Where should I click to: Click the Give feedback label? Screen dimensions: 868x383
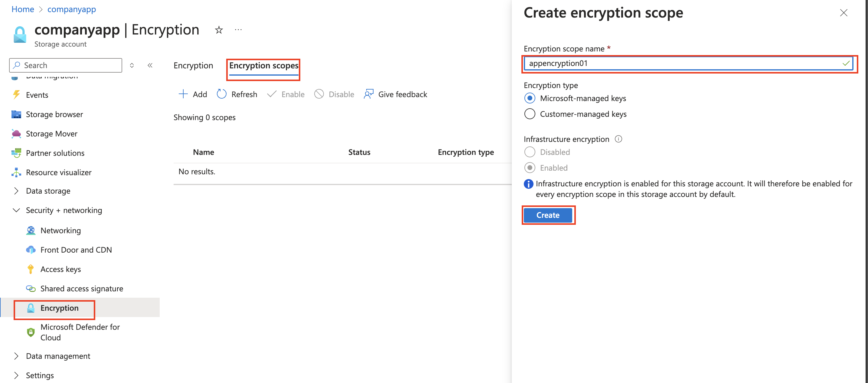(x=403, y=94)
